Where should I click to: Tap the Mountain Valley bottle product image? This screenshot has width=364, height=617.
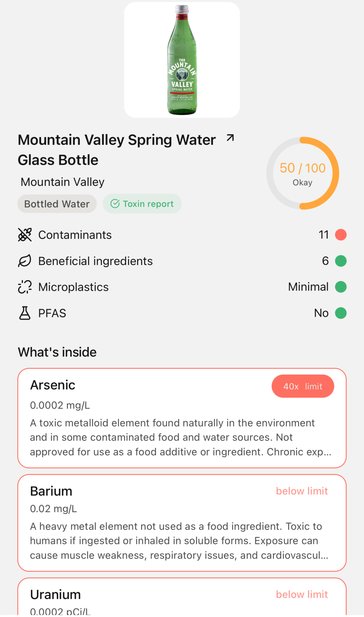point(182,60)
